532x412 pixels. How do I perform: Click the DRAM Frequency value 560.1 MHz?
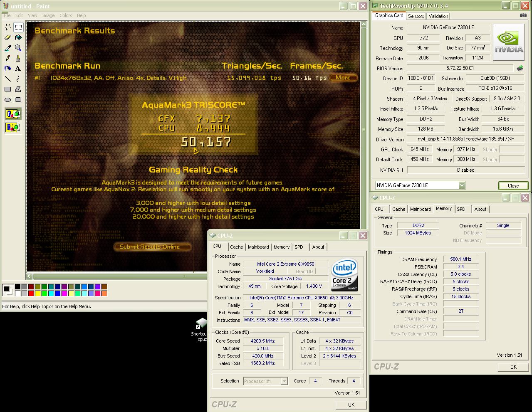pyautogui.click(x=461, y=259)
